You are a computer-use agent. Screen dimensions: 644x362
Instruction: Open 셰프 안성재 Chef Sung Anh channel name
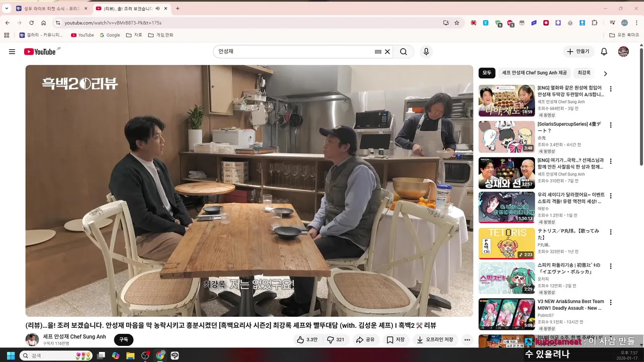pos(74,337)
